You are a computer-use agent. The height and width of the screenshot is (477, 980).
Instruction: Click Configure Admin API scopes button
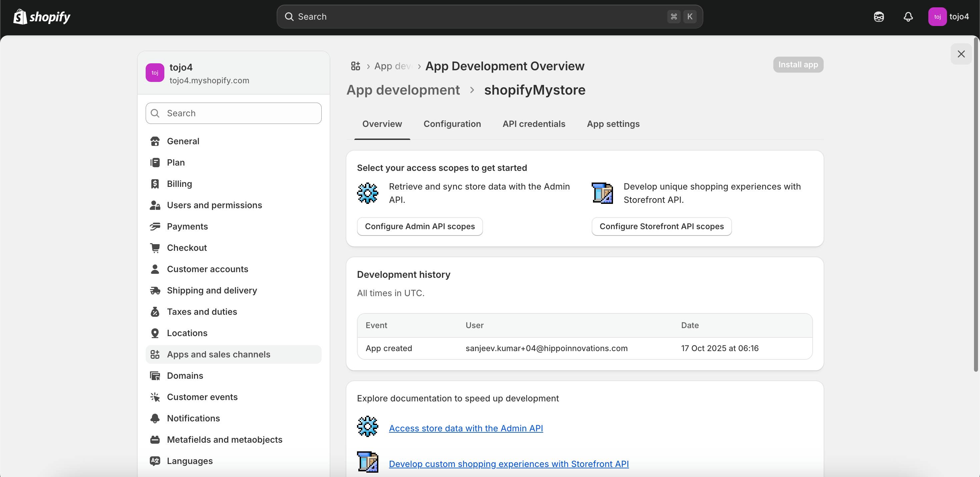[420, 227]
